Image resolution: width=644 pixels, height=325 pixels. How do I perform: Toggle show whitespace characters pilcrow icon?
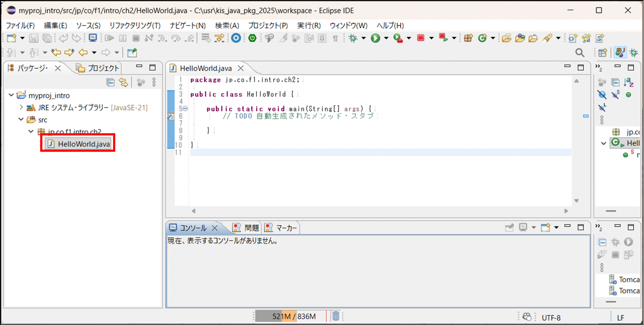(335, 38)
